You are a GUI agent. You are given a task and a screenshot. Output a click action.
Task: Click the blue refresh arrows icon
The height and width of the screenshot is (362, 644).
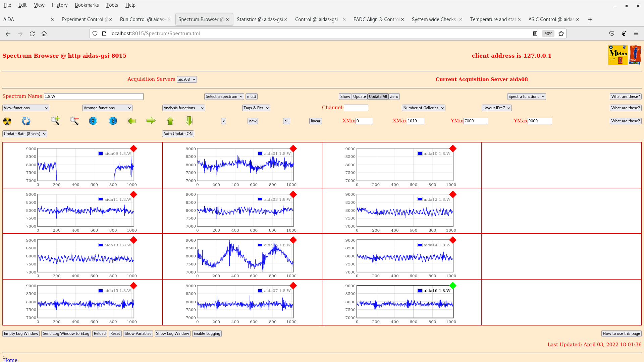(26, 121)
